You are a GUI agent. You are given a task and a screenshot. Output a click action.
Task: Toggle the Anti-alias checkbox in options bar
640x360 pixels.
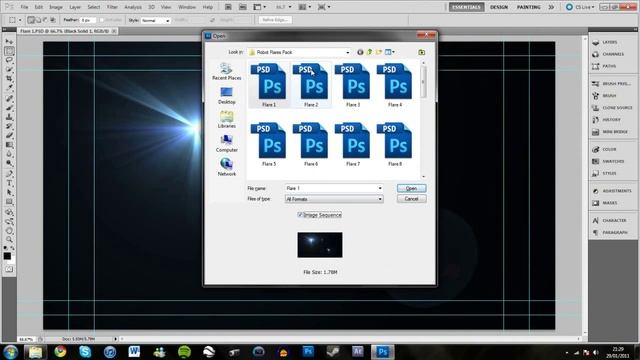(x=102, y=20)
